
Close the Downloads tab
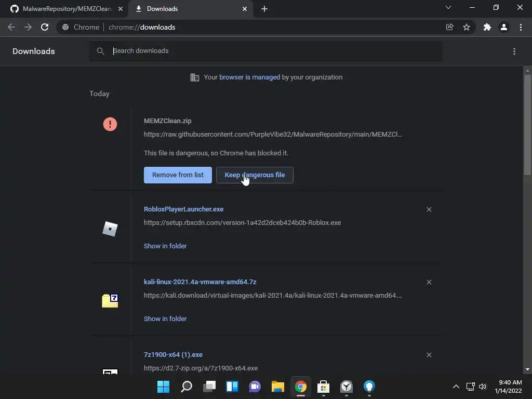tap(245, 9)
